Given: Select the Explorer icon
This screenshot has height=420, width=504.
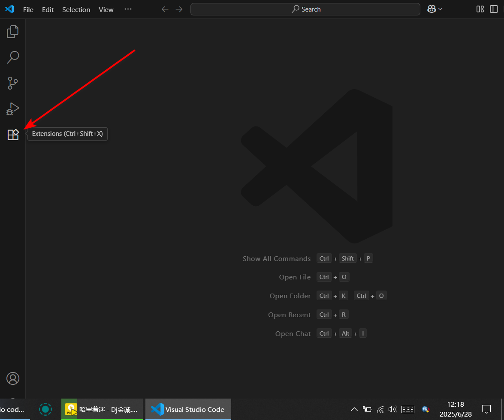Looking at the screenshot, I should (13, 31).
